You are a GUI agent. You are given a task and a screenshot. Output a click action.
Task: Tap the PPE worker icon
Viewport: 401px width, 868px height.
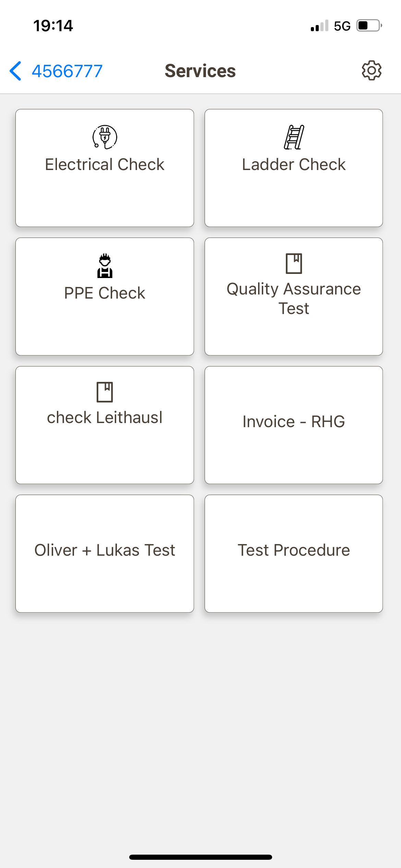click(105, 266)
